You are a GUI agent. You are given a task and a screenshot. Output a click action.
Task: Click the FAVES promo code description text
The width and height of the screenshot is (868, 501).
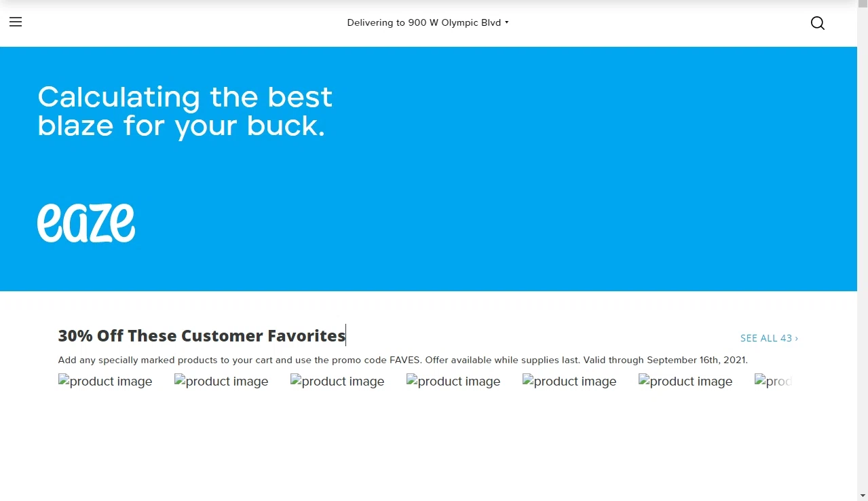coord(403,360)
